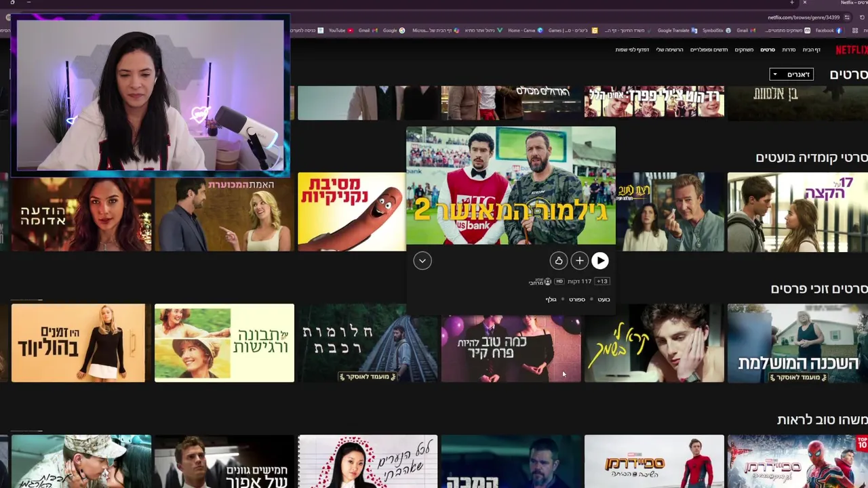
Task: Expand more info with the chevron-down circle
Action: (x=422, y=260)
